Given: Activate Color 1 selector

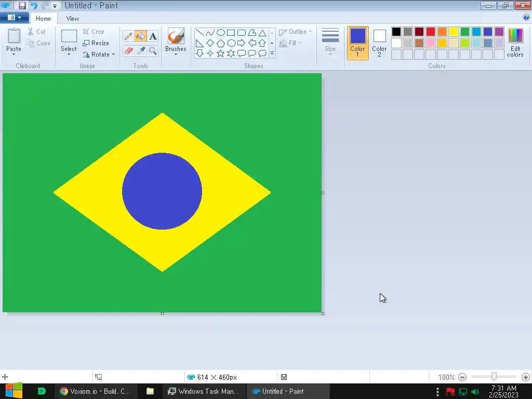Looking at the screenshot, I should tap(357, 43).
